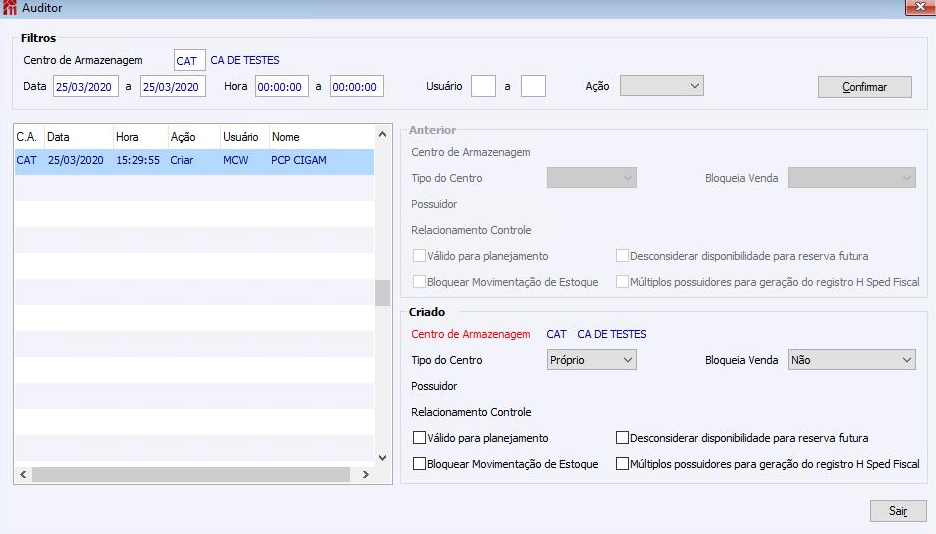Open Bloqueia Venda dropdown in Anterior
The image size is (936, 534).
tap(851, 178)
